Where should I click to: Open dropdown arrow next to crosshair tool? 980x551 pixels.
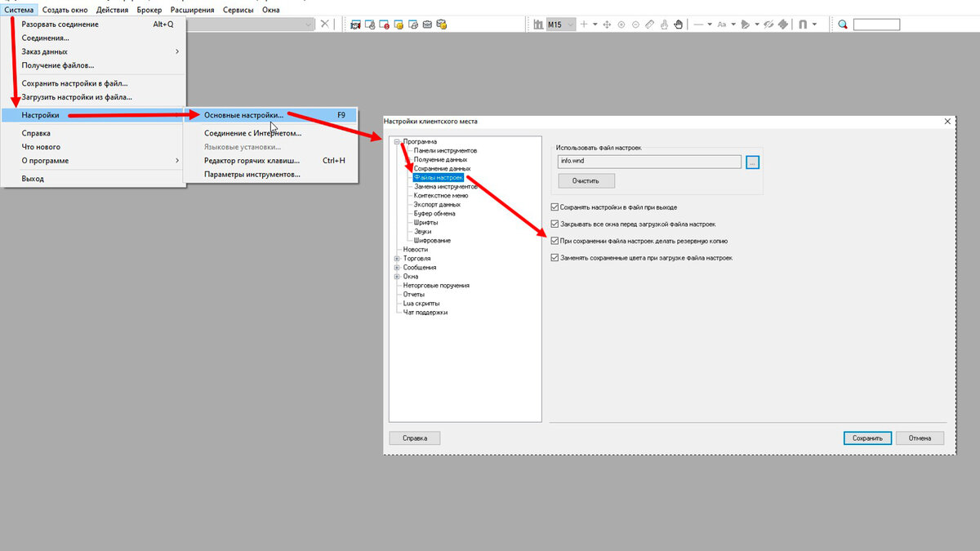click(595, 24)
